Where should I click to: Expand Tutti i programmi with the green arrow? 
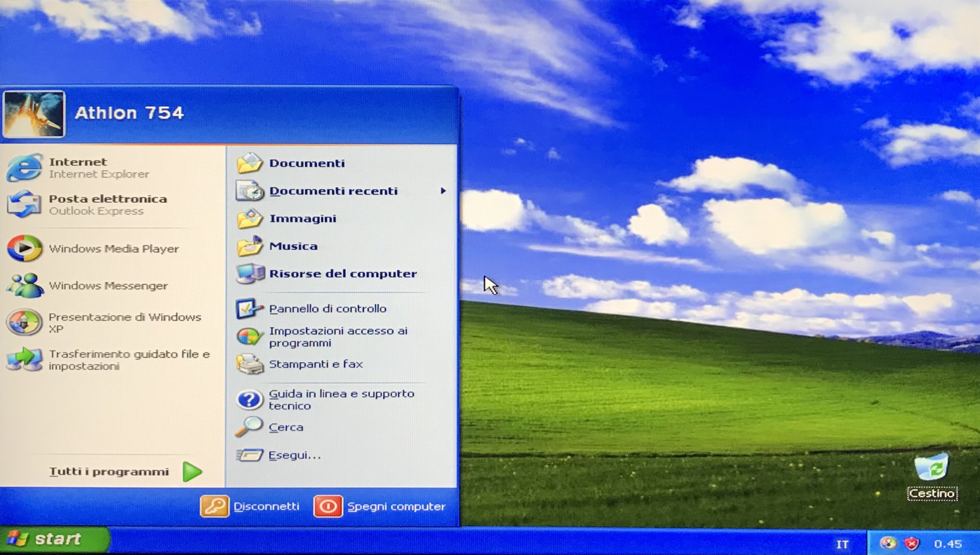click(x=192, y=472)
